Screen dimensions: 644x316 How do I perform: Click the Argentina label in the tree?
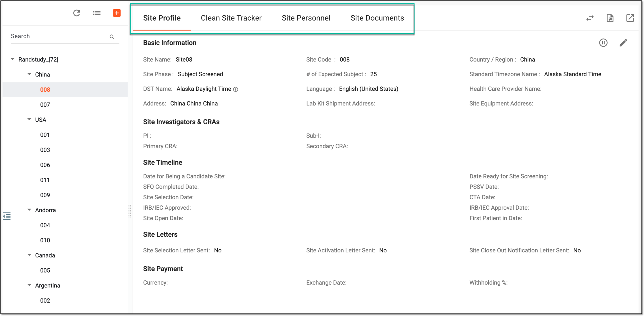pos(48,286)
